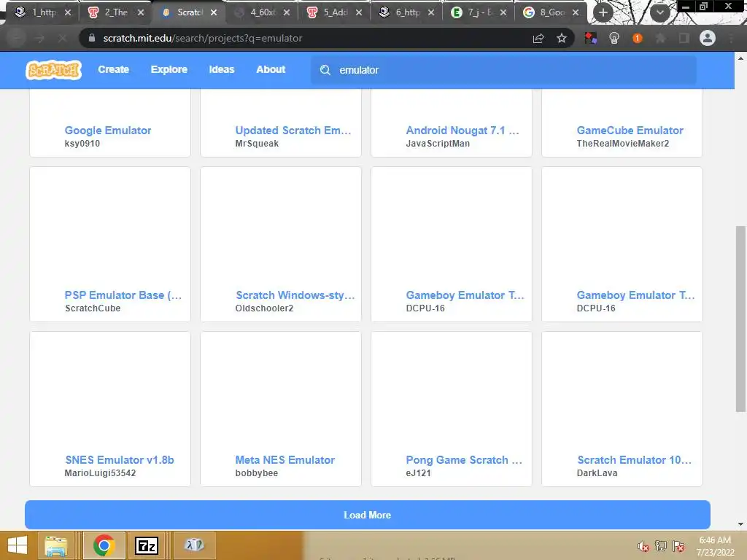The height and width of the screenshot is (560, 747).
Task: Open the GameCube Emulator project
Action: coord(630,131)
